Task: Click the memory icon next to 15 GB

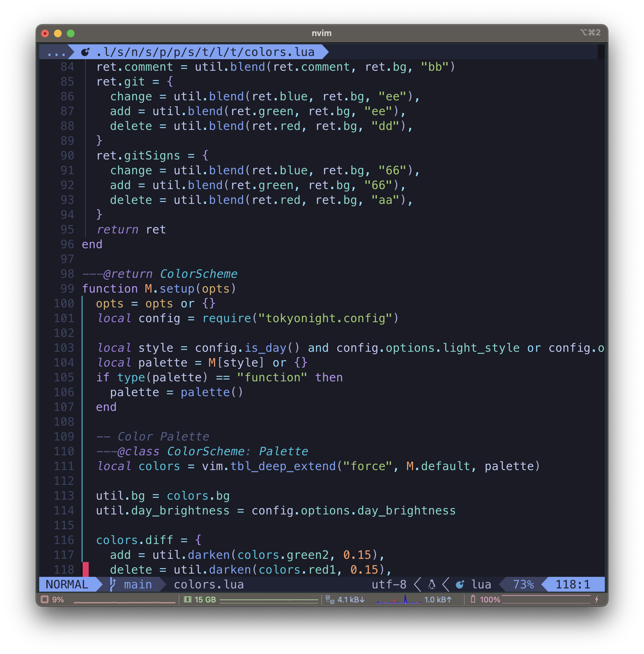Action: coord(187,600)
